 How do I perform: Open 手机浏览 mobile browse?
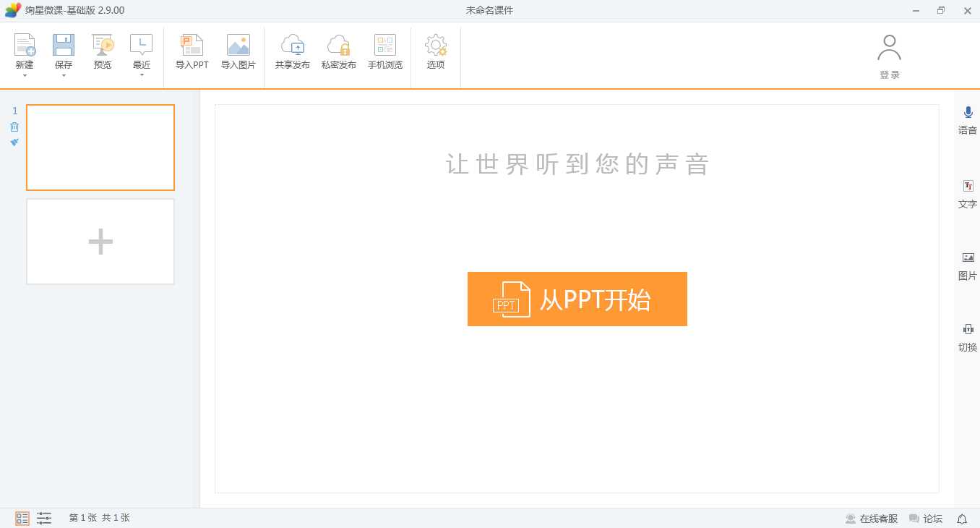[x=385, y=51]
